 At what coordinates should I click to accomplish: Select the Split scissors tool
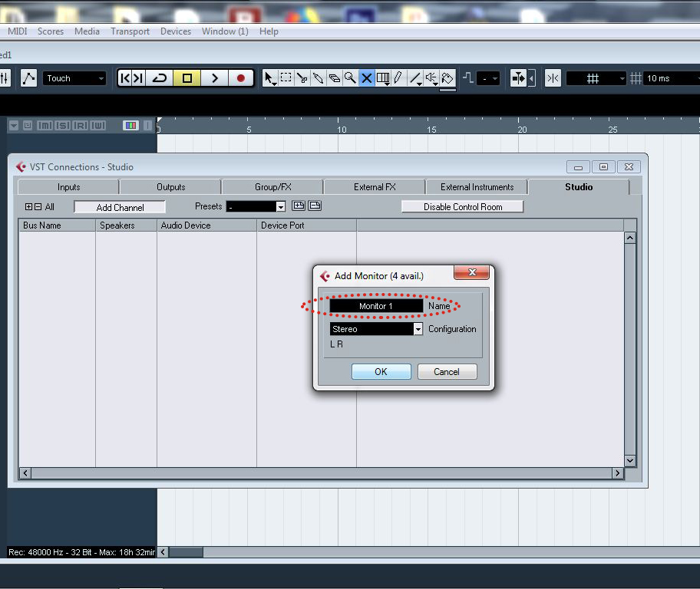(x=302, y=78)
